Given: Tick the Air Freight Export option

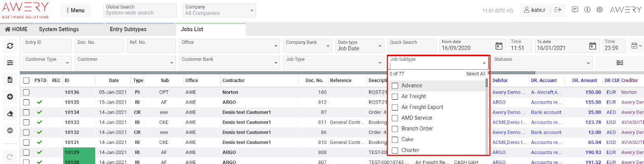Looking at the screenshot, I should [x=395, y=107].
